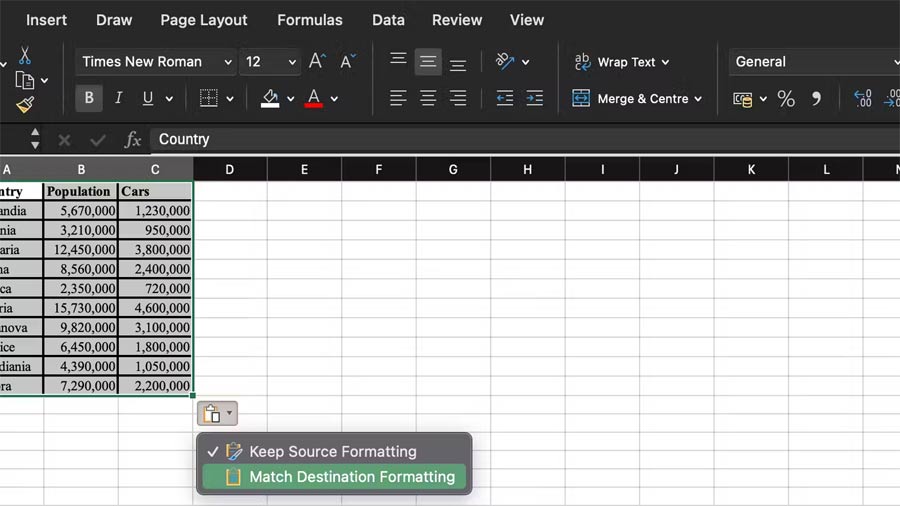Select Keep Source Formatting option

333,451
